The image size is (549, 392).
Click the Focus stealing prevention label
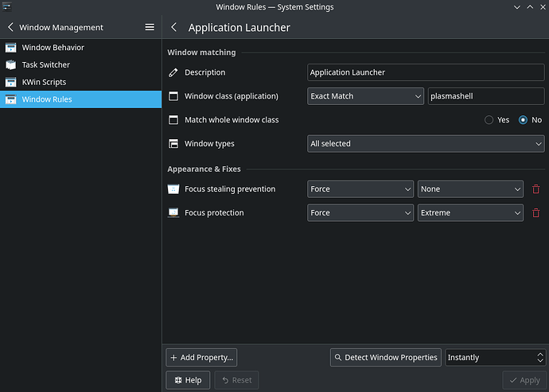click(x=230, y=189)
